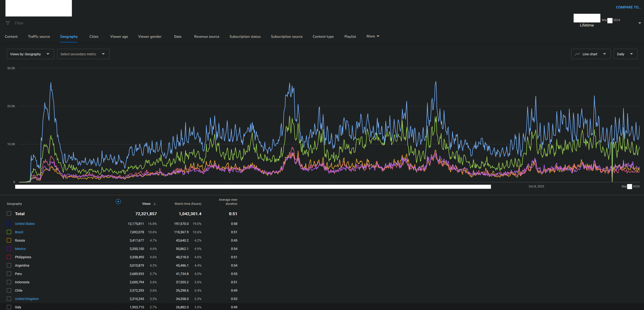
Task: Expand the More tabs menu
Action: (373, 36)
